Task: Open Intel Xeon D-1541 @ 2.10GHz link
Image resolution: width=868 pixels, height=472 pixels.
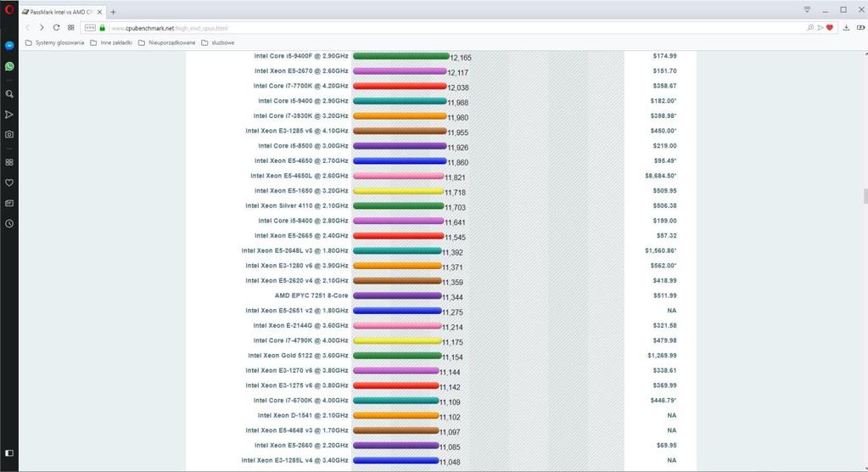Action: [303, 415]
